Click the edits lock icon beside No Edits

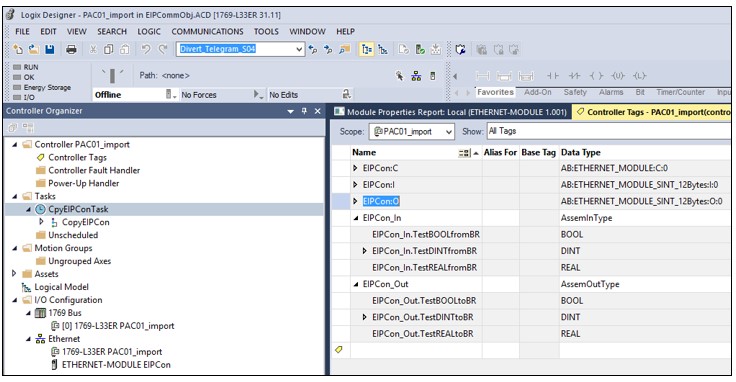[346, 94]
